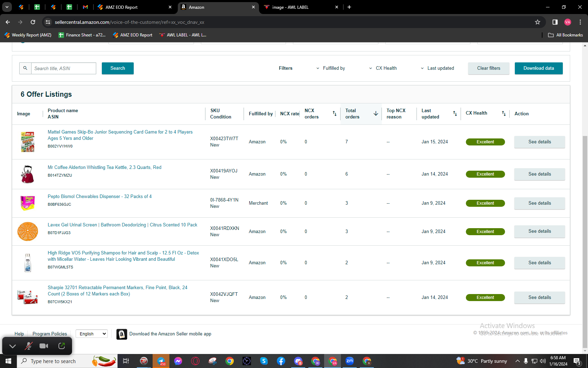Click the browser back arrow
The height and width of the screenshot is (368, 588).
point(8,22)
